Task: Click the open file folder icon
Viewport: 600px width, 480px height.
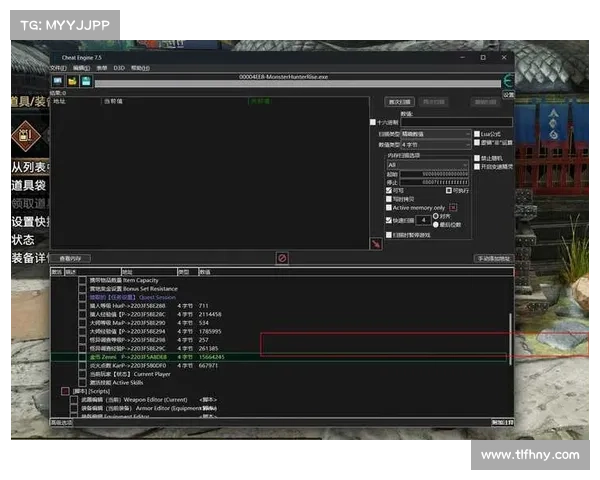Action: click(x=72, y=80)
